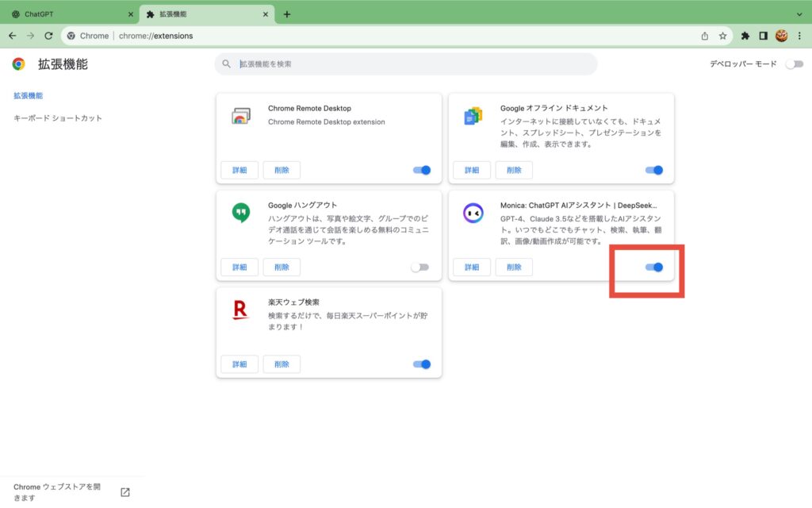This screenshot has height=508, width=812.
Task: Click 削除 for Chrome Remote Desktop
Action: click(x=282, y=170)
